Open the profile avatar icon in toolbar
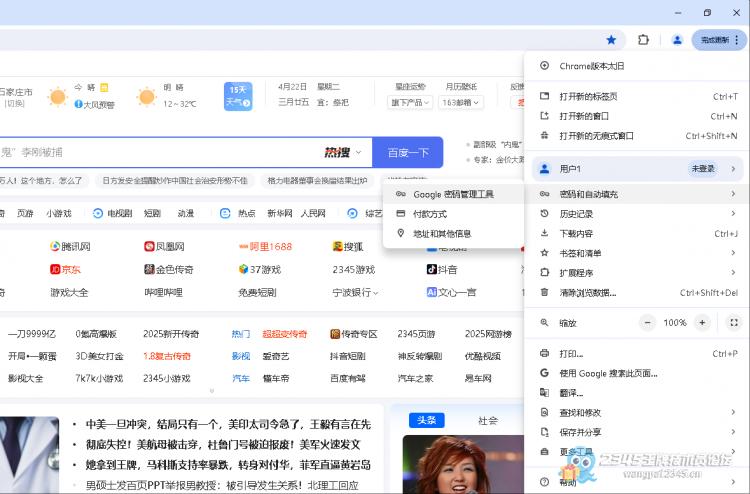The image size is (750, 494). point(677,40)
